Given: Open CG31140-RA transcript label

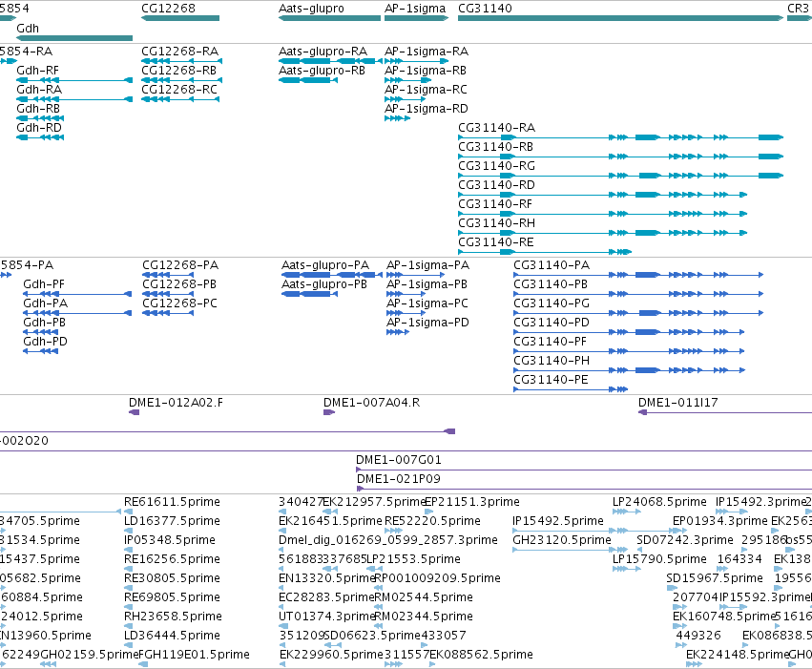Looking at the screenshot, I should [x=496, y=128].
